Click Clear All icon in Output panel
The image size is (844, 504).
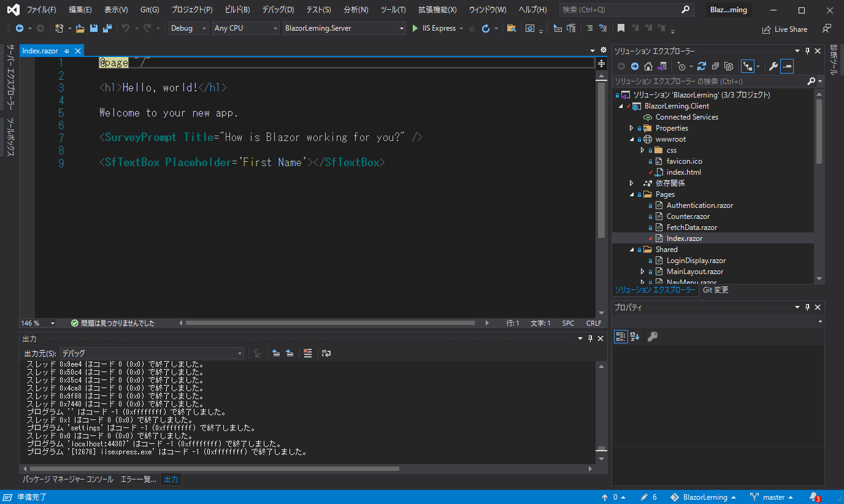(x=308, y=353)
